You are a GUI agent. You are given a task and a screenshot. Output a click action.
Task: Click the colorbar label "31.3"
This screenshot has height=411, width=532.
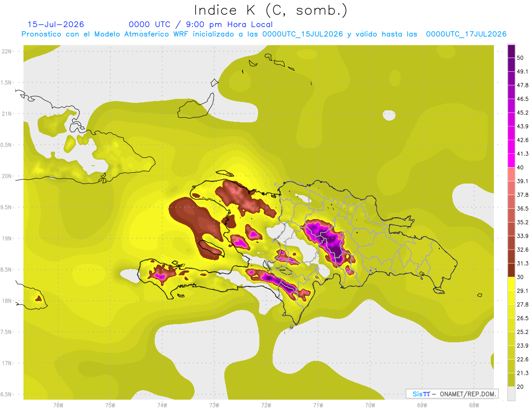pos(523,263)
